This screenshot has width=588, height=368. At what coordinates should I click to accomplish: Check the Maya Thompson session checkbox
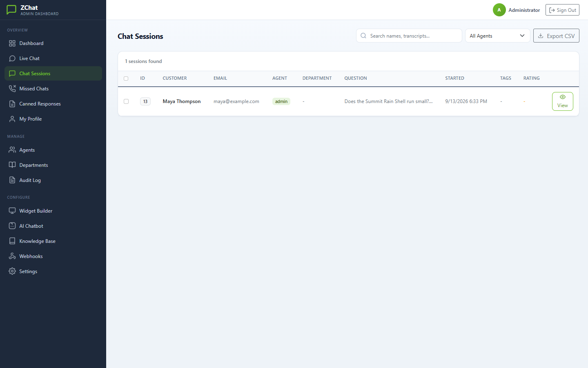(126, 101)
